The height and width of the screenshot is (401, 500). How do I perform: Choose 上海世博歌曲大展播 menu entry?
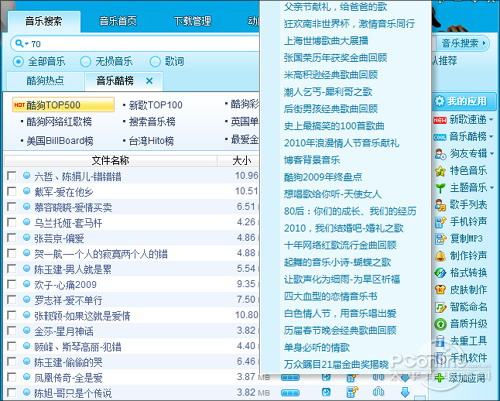tap(326, 41)
